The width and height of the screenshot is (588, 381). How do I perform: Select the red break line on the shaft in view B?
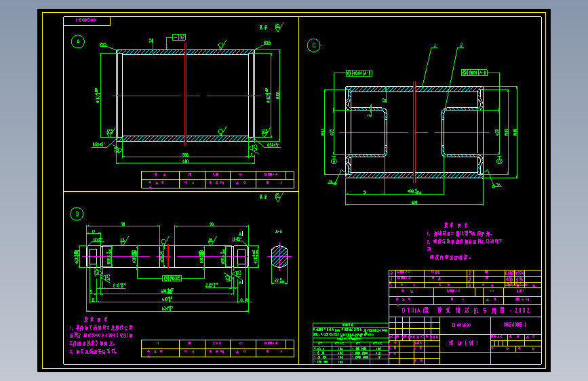tap(168, 256)
